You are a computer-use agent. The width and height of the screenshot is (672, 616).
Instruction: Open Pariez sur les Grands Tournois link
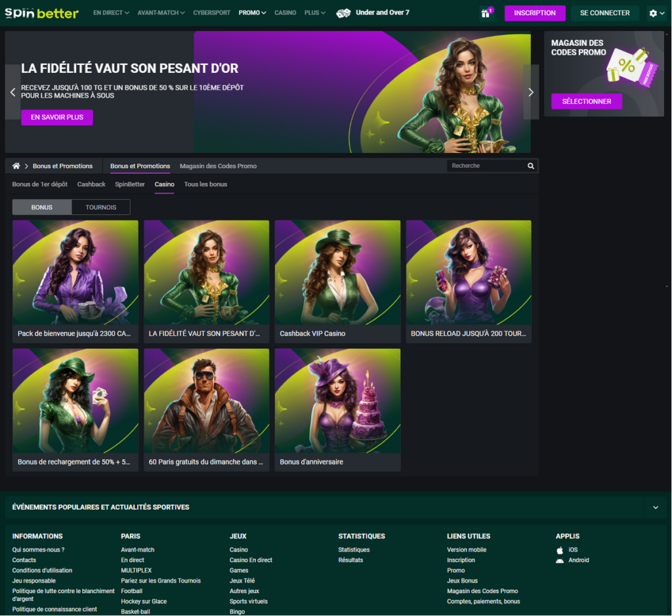(x=161, y=581)
